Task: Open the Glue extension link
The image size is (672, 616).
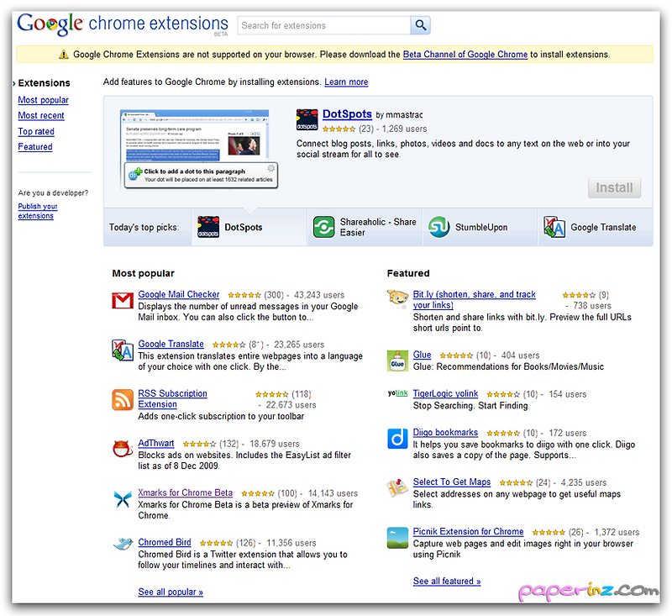Action: [x=423, y=355]
